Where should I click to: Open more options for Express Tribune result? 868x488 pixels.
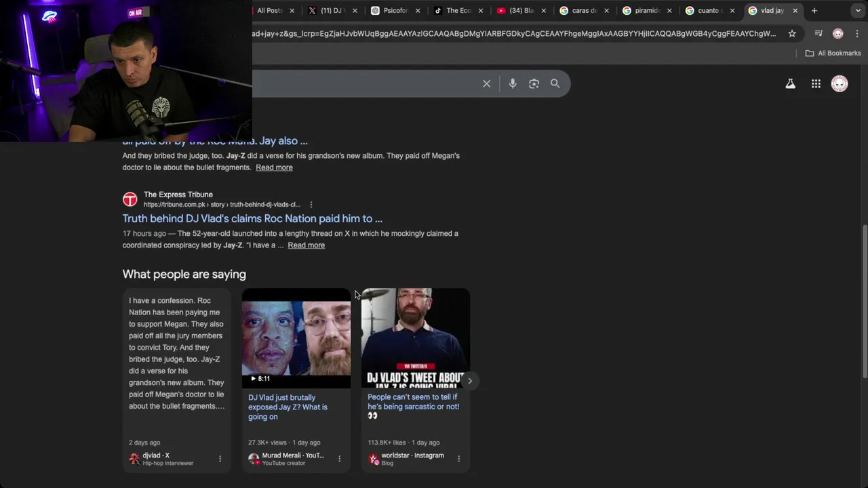pyautogui.click(x=311, y=204)
